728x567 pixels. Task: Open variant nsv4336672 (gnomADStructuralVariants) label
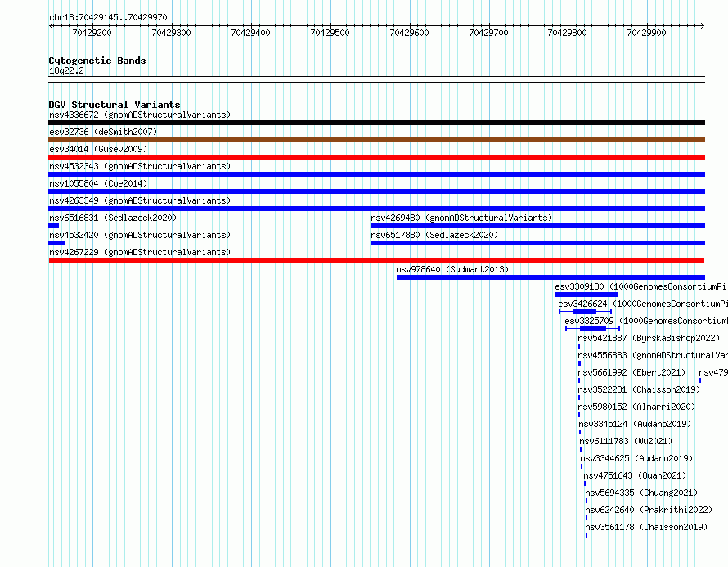(x=140, y=115)
